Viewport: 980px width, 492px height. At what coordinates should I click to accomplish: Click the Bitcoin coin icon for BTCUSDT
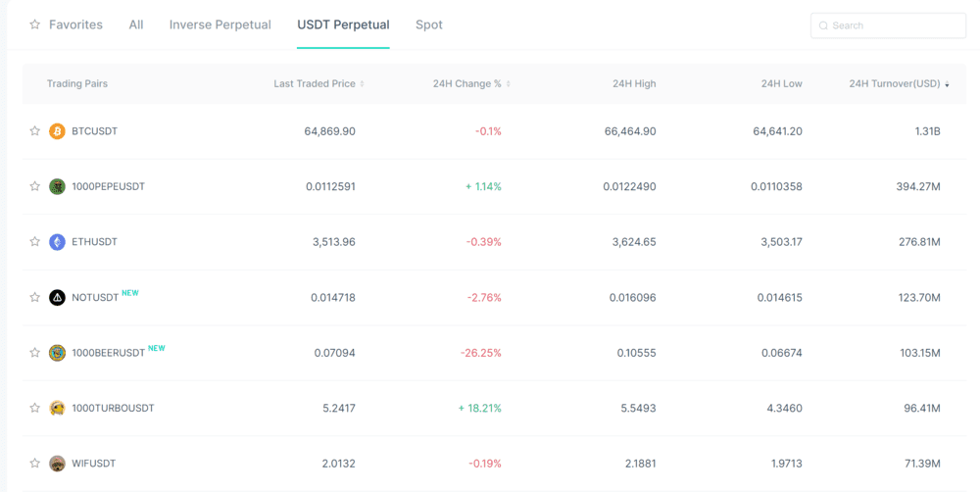tap(57, 131)
